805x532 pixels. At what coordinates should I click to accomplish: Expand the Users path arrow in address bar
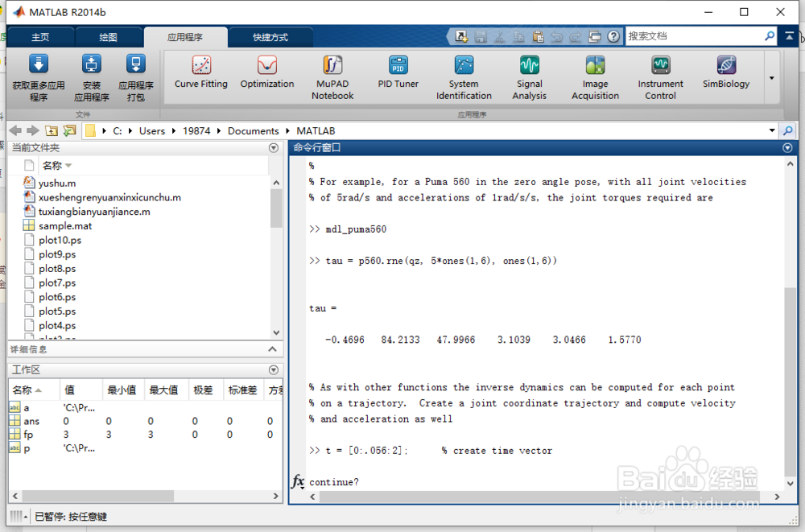click(x=173, y=131)
